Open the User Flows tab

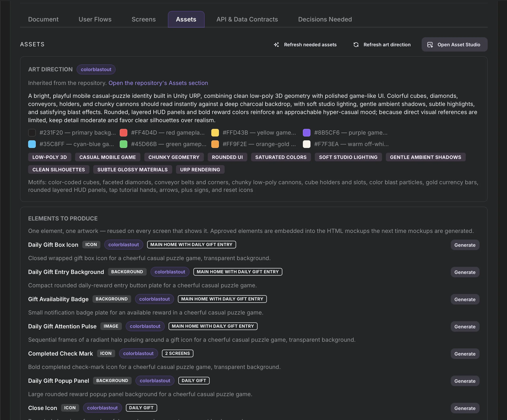95,19
